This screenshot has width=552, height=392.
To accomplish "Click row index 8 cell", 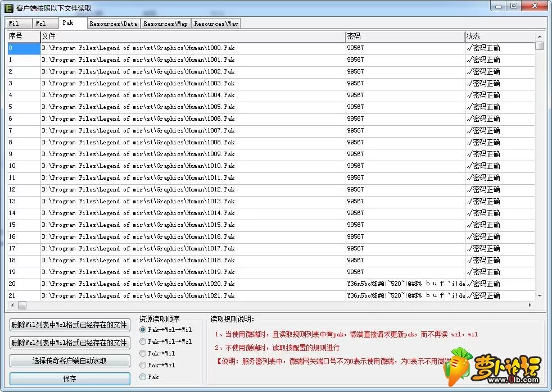I will coord(24,143).
